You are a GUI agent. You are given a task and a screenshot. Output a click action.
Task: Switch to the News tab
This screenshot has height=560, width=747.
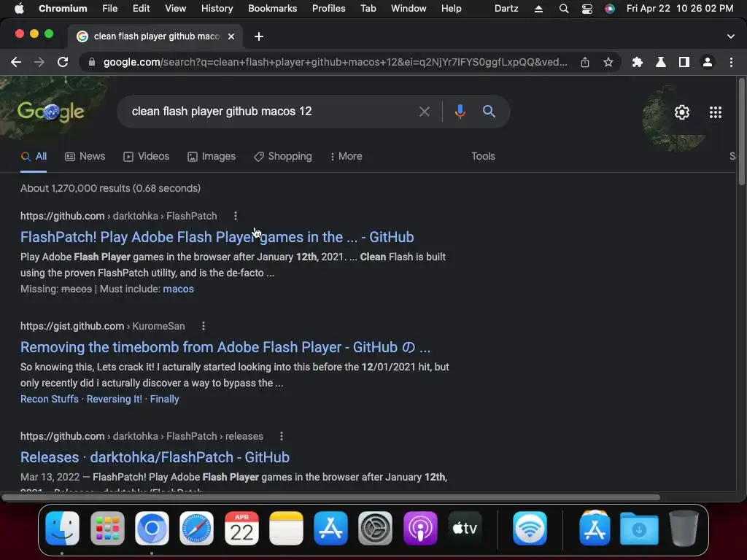[85, 156]
